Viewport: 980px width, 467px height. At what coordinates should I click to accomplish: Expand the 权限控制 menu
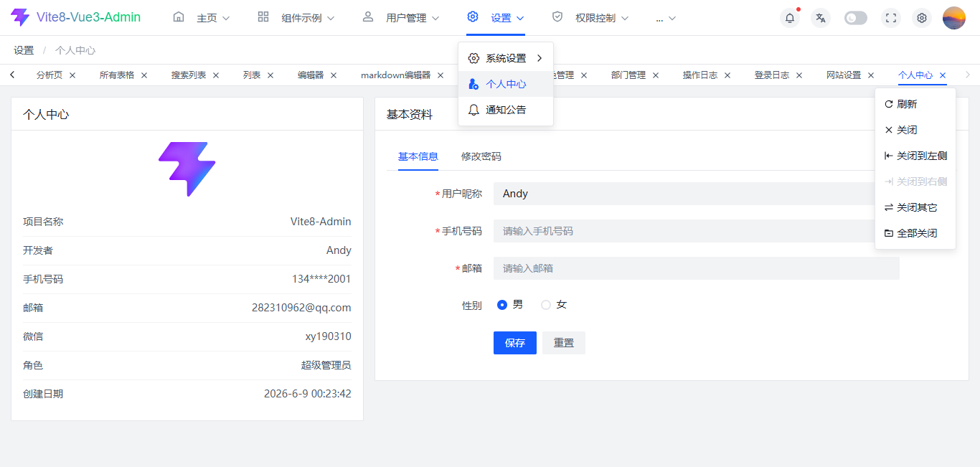tap(590, 18)
